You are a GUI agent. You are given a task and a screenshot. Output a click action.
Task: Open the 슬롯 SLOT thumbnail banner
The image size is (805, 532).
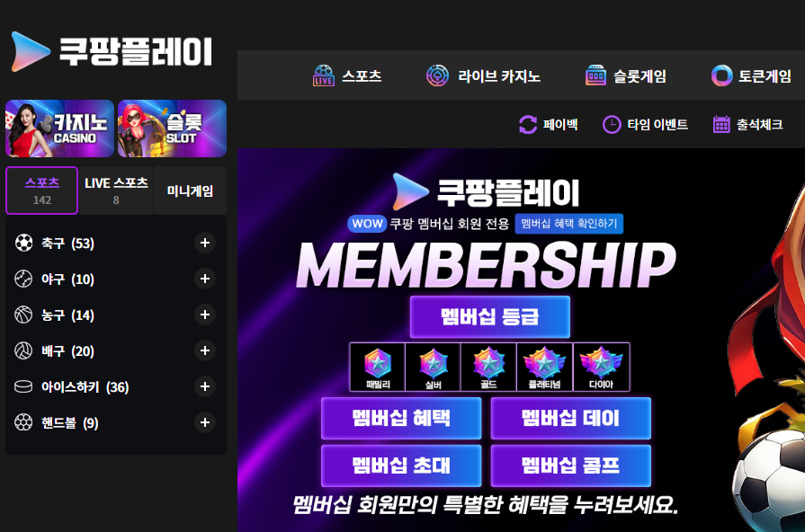(172, 129)
